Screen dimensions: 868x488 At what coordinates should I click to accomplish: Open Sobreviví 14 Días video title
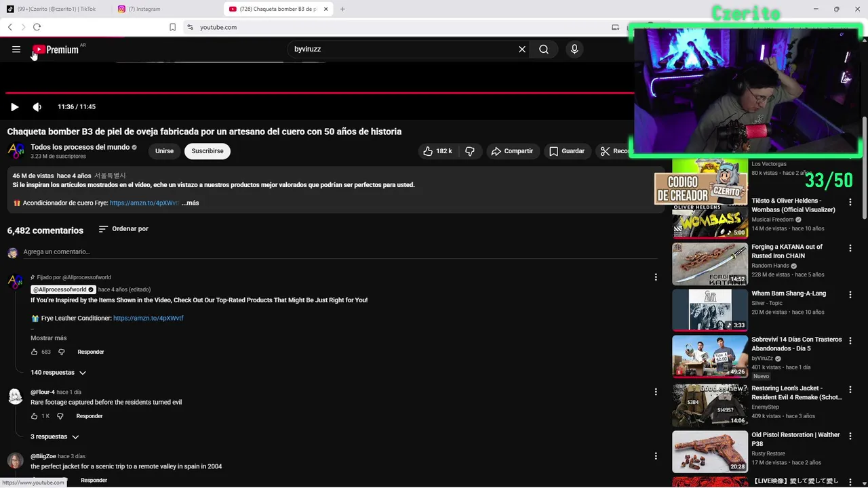pos(796,344)
